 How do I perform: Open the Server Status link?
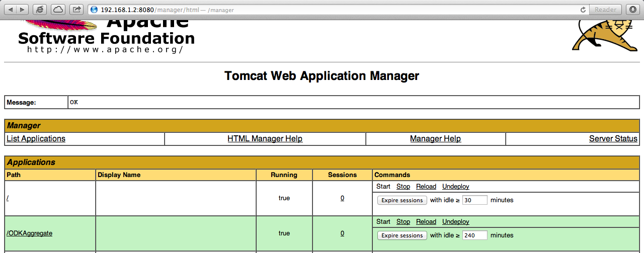(613, 138)
